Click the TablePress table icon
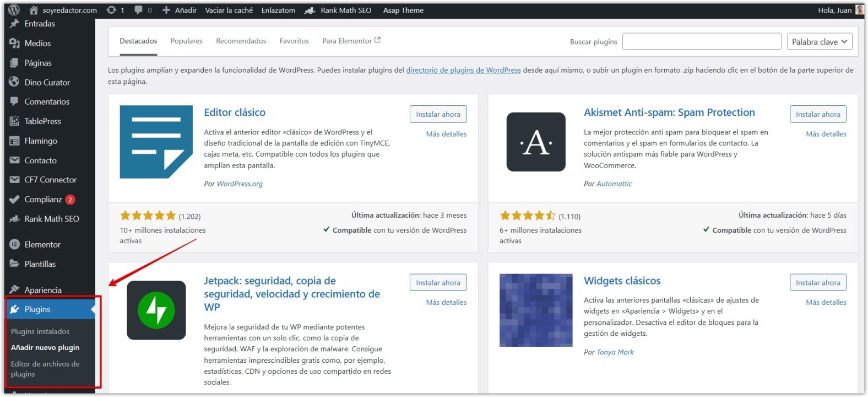868x397 pixels. [14, 121]
